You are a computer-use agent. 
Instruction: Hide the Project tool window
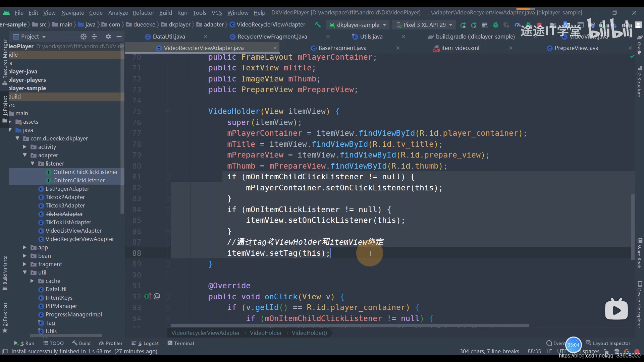(119, 37)
